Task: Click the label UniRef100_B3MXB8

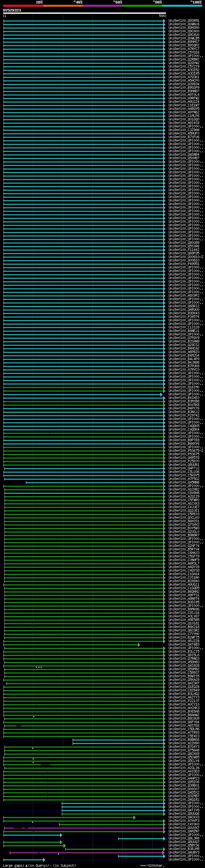Action: pos(184,401)
